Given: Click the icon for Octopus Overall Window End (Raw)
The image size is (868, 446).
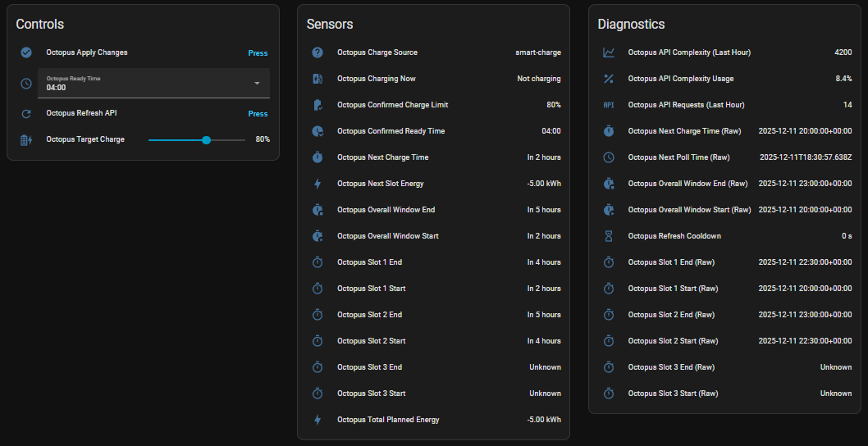Looking at the screenshot, I should 609,184.
